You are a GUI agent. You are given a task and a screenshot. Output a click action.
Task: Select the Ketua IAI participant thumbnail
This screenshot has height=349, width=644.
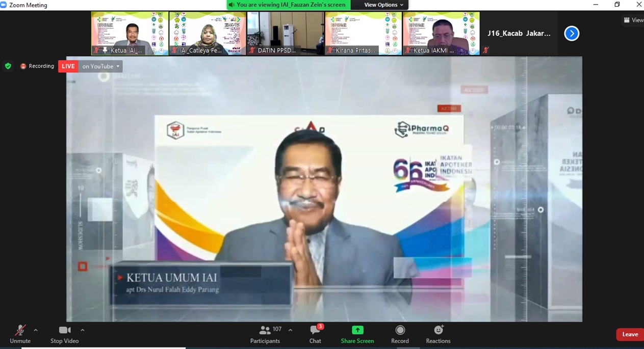[x=130, y=33]
